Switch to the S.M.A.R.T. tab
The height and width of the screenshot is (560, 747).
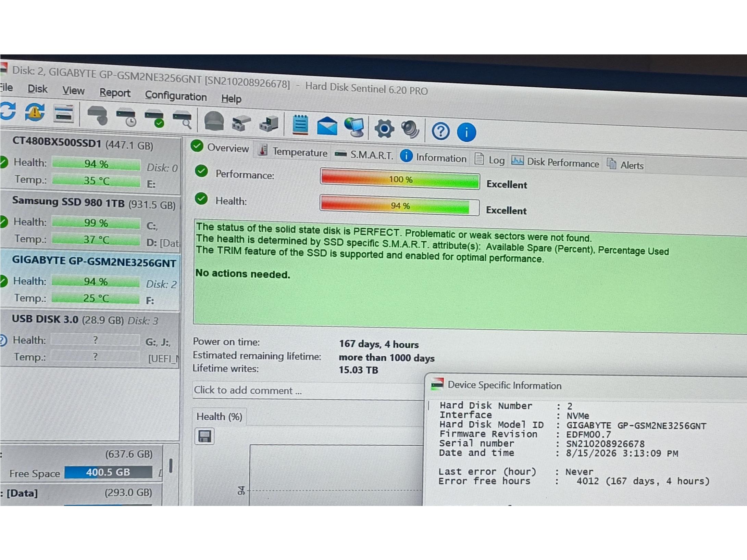364,155
